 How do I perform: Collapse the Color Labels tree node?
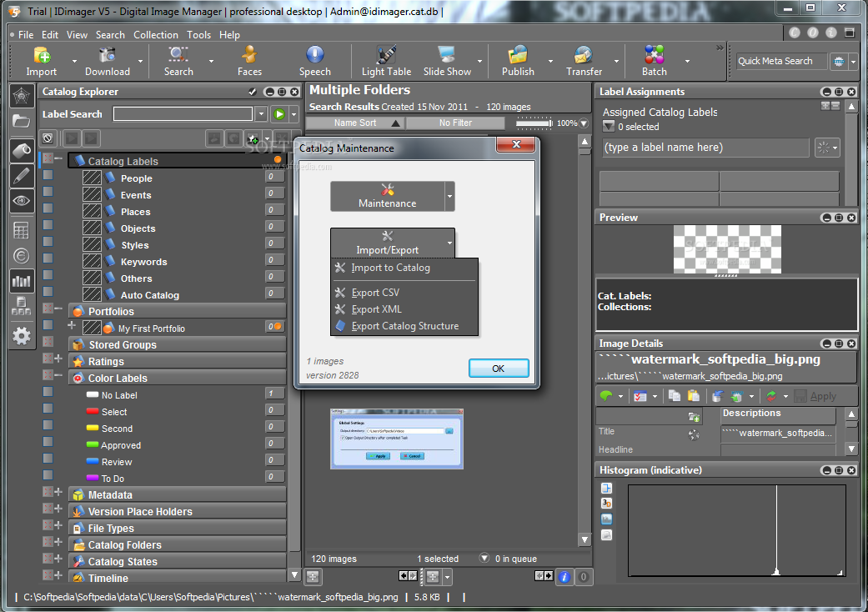(58, 374)
